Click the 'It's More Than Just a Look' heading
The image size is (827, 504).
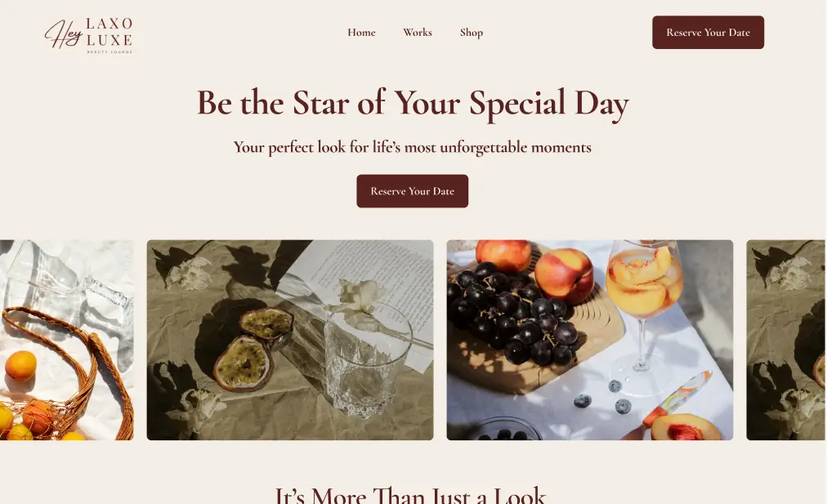409,495
